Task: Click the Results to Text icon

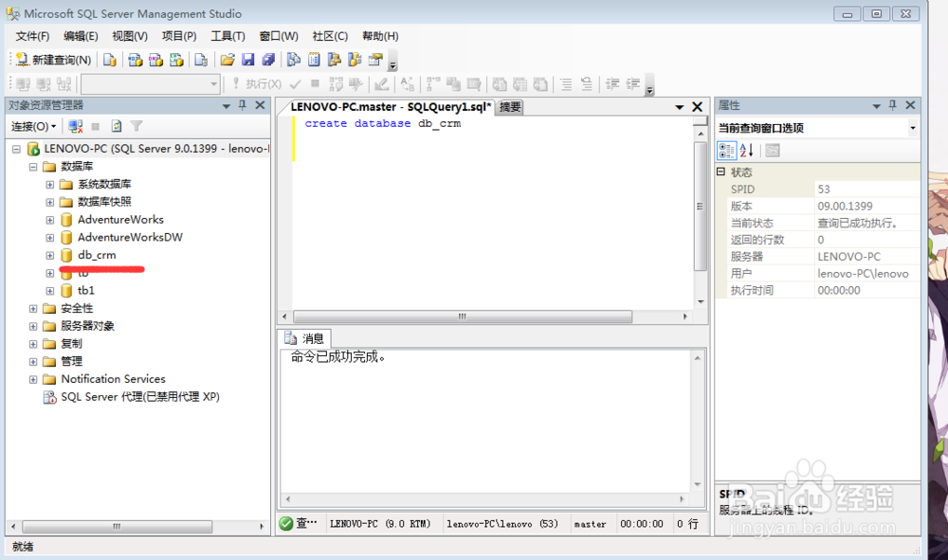Action: pos(500,84)
